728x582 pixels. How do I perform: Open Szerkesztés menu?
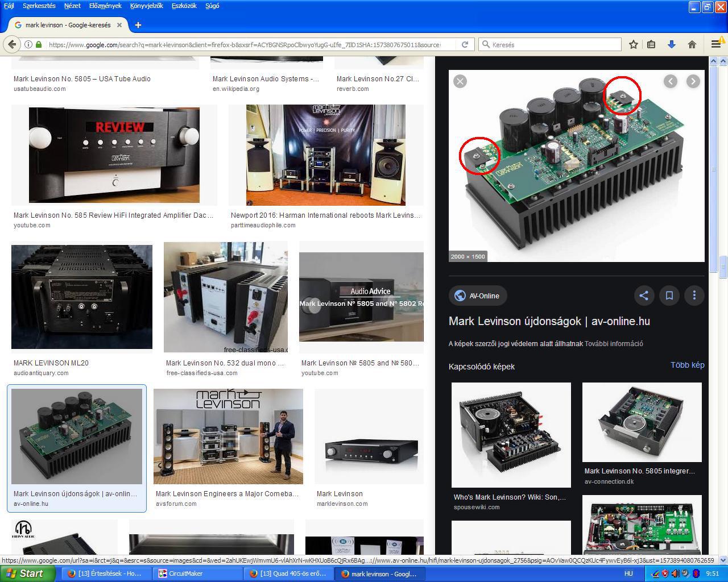39,6
